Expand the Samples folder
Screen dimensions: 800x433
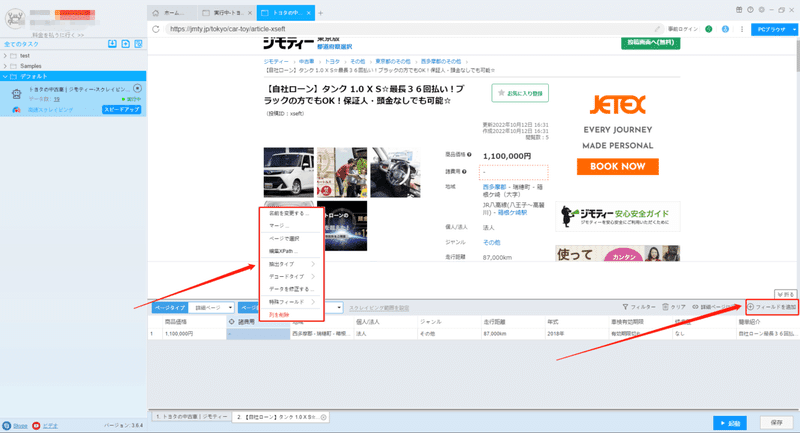point(5,66)
